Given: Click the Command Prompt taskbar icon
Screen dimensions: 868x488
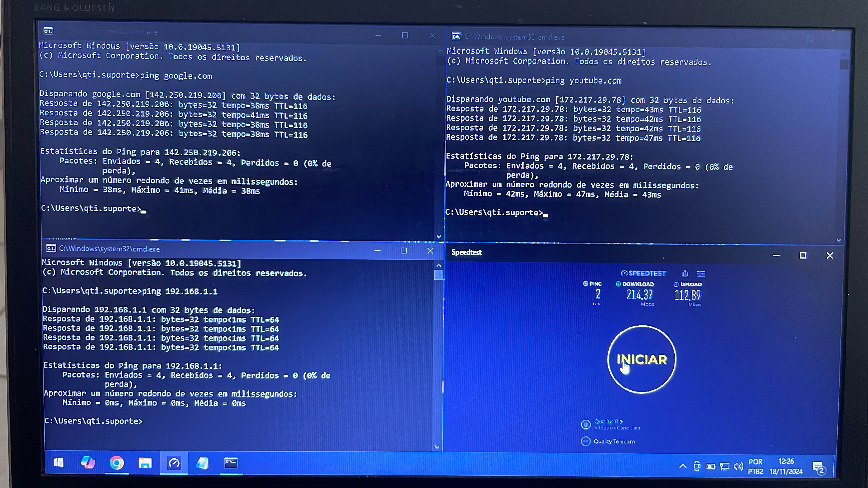Looking at the screenshot, I should coord(231,463).
